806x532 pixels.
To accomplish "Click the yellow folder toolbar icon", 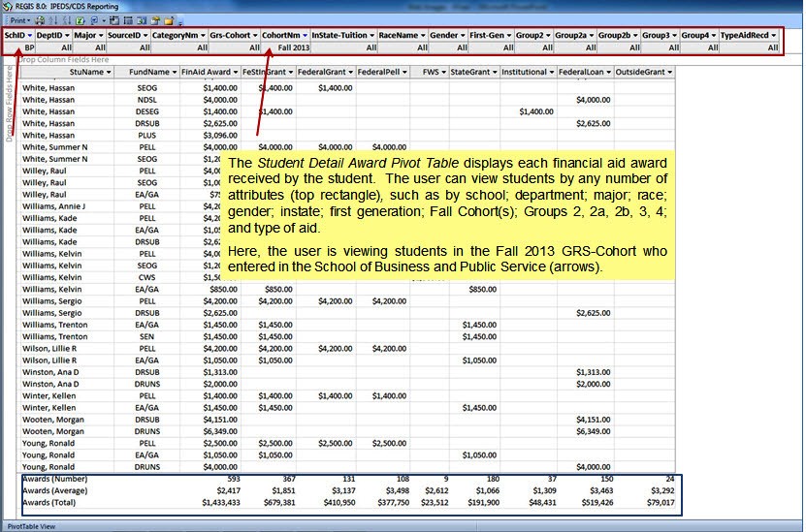I will click(169, 20).
